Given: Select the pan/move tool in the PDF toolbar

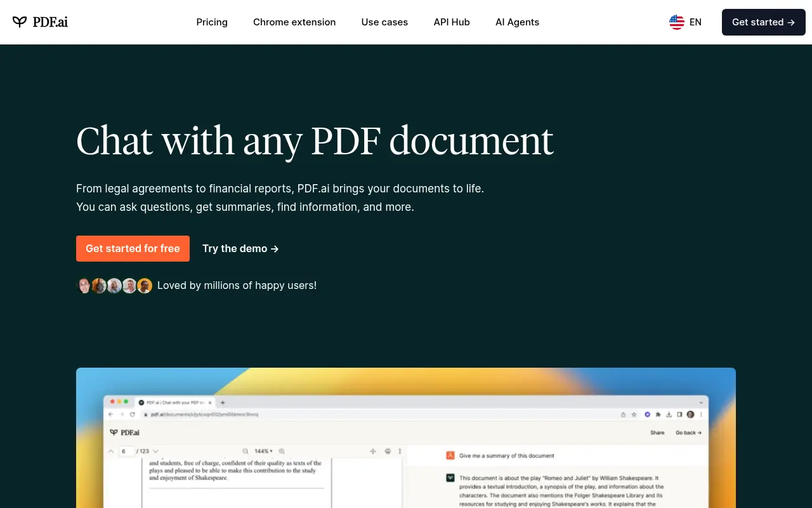Looking at the screenshot, I should coord(372,451).
